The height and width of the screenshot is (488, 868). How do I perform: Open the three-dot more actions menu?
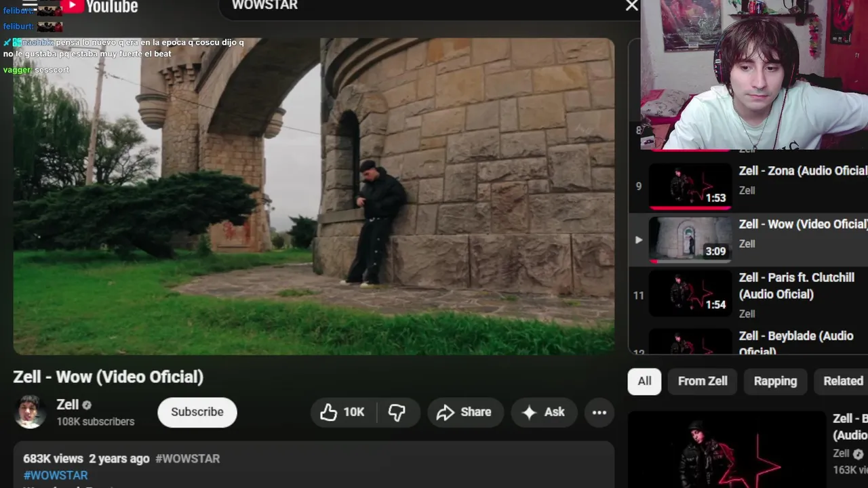point(599,412)
